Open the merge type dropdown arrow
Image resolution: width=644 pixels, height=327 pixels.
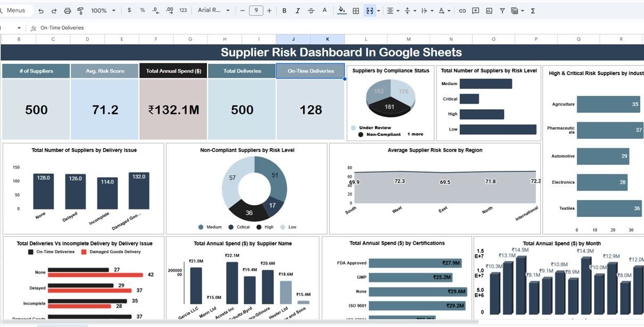coord(378,11)
